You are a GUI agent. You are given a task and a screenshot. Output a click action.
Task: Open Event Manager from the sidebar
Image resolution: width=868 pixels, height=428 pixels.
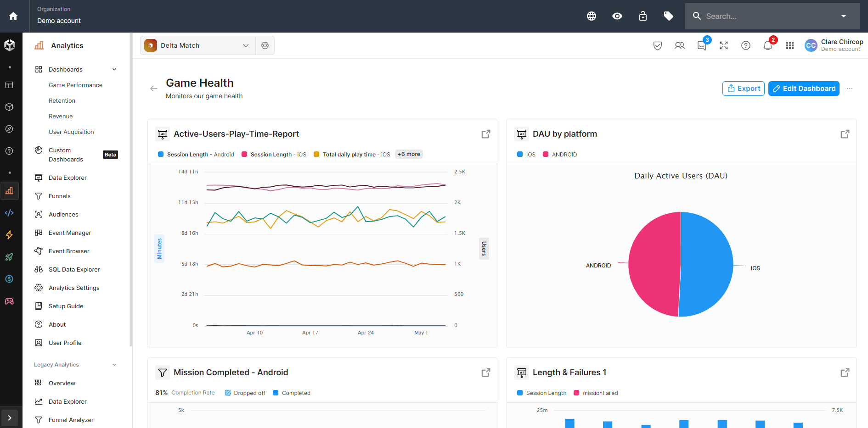tap(69, 233)
